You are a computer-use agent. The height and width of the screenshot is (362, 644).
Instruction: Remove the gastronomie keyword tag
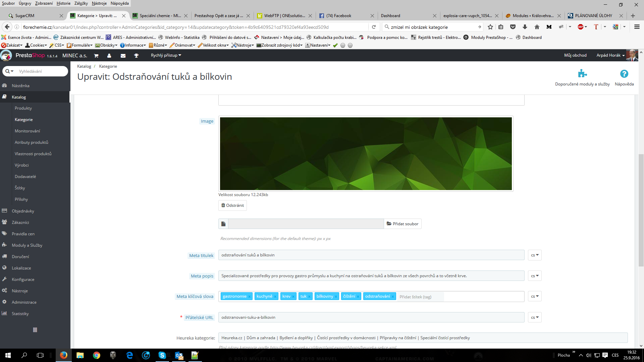pos(250,297)
